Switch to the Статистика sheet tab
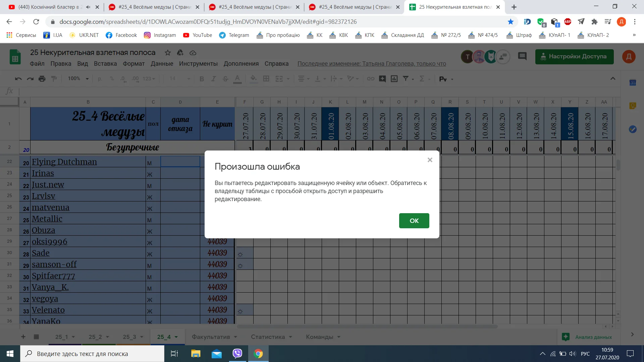644x362 pixels. pyautogui.click(x=268, y=337)
